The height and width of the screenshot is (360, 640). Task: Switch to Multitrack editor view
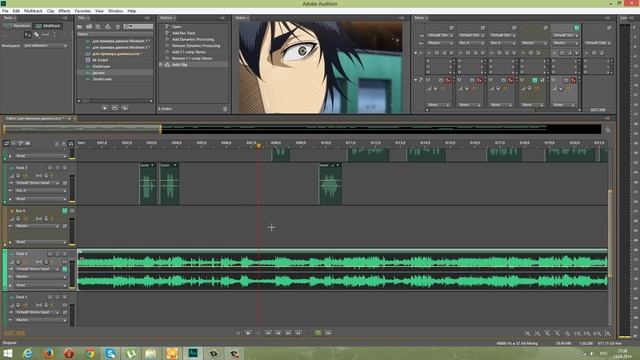[x=48, y=26]
